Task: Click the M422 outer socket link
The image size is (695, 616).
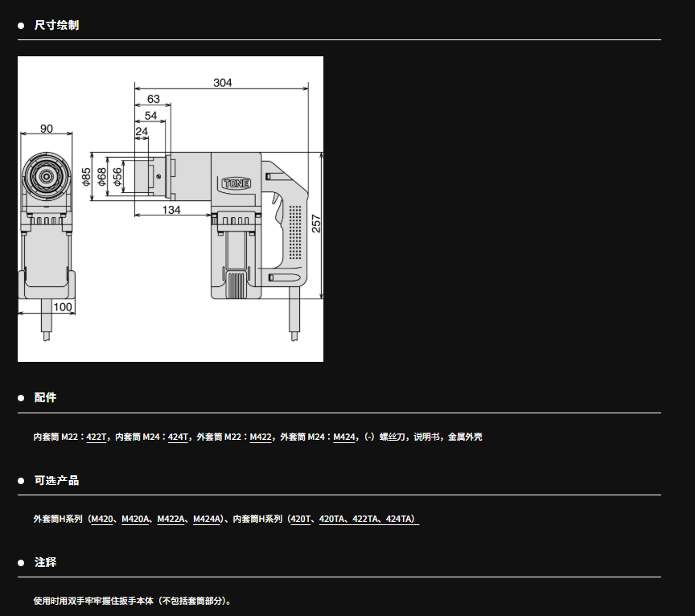Action: click(x=261, y=437)
